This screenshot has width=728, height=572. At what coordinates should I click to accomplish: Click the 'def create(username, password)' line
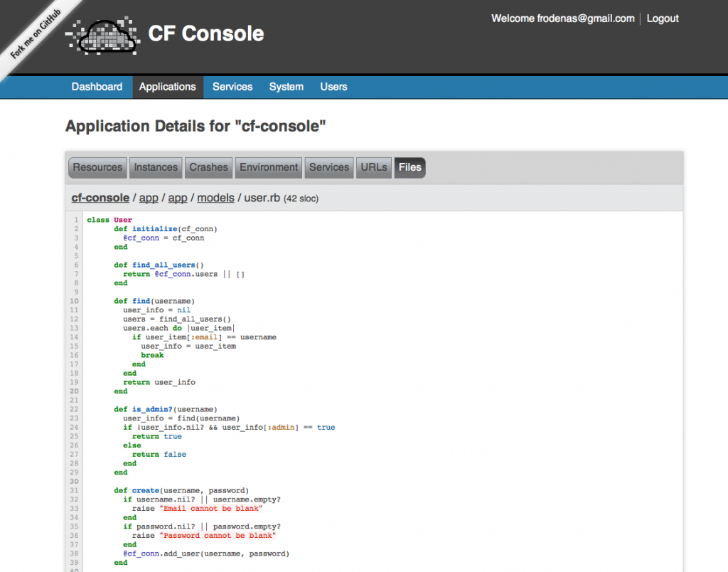pyautogui.click(x=181, y=491)
